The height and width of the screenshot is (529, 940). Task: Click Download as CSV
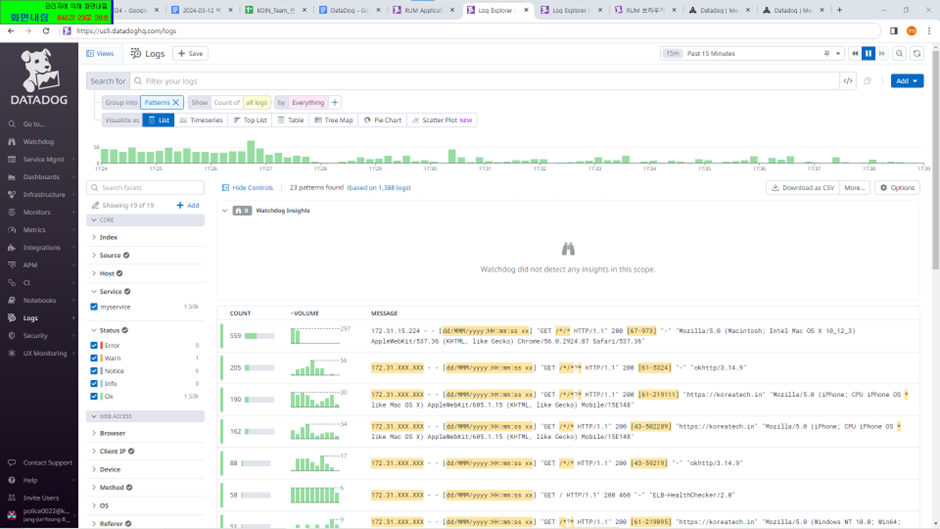802,188
